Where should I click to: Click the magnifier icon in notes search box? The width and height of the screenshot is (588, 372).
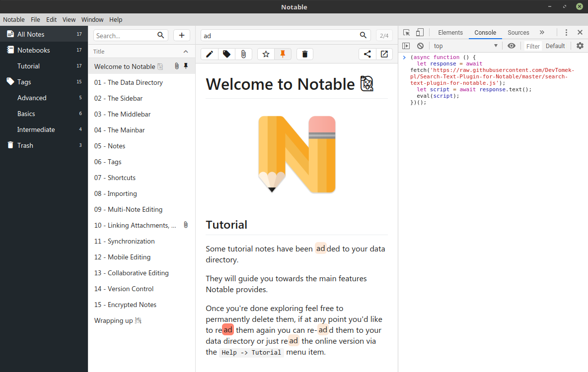pyautogui.click(x=160, y=35)
